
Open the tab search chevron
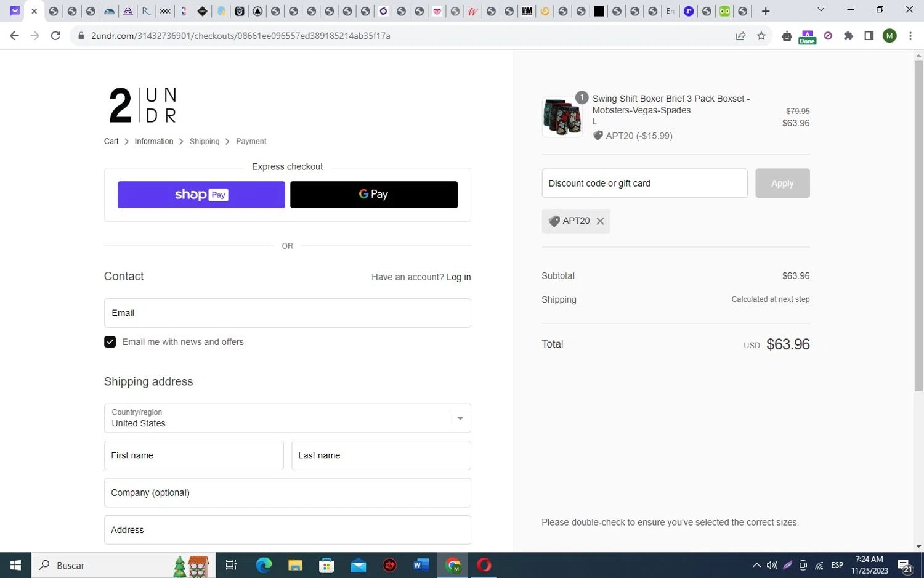point(821,10)
